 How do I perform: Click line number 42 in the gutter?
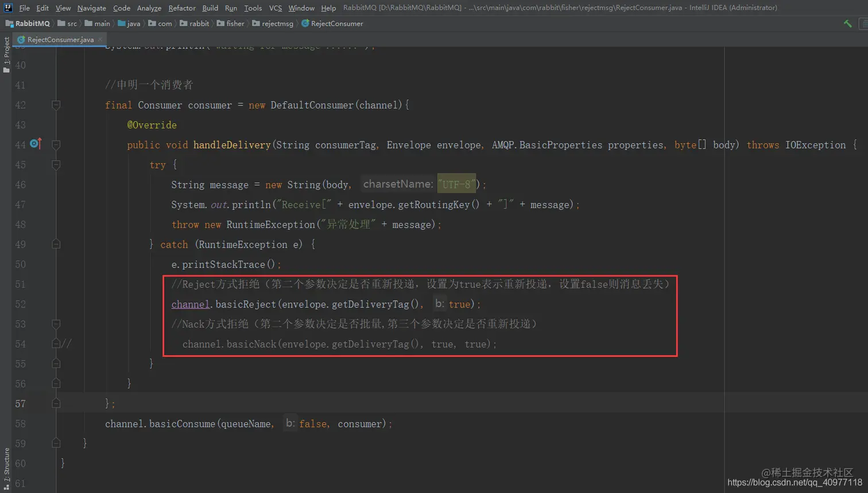tap(20, 105)
